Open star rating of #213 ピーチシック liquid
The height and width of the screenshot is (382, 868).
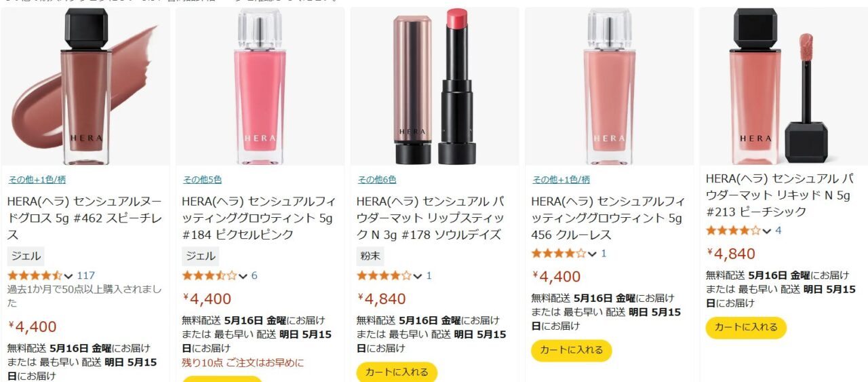pos(733,230)
